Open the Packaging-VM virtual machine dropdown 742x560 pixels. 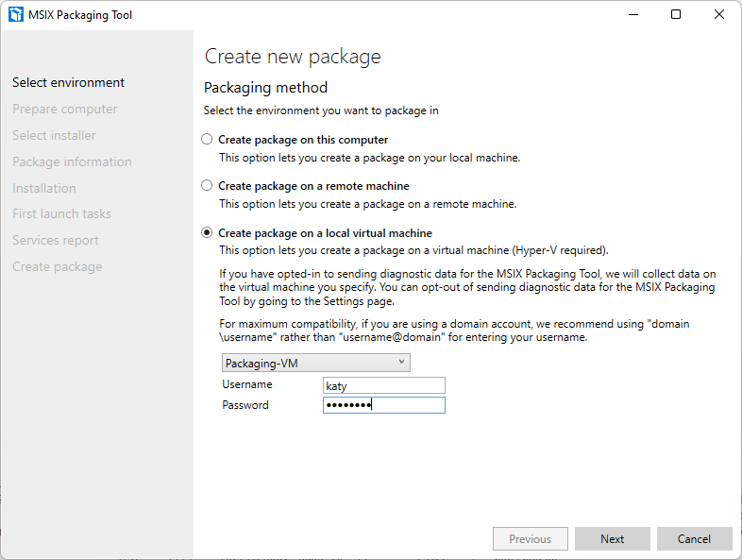(315, 363)
